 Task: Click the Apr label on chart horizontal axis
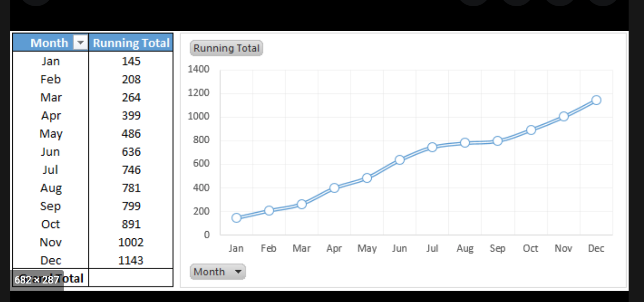coord(334,249)
